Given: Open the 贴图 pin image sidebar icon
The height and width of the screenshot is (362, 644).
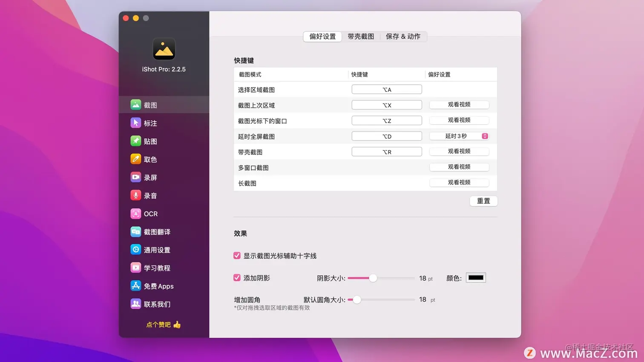Looking at the screenshot, I should point(135,141).
